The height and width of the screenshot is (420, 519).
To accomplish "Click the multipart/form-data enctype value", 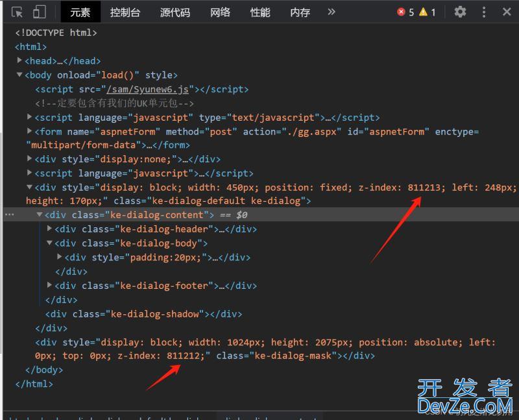I will pos(84,145).
